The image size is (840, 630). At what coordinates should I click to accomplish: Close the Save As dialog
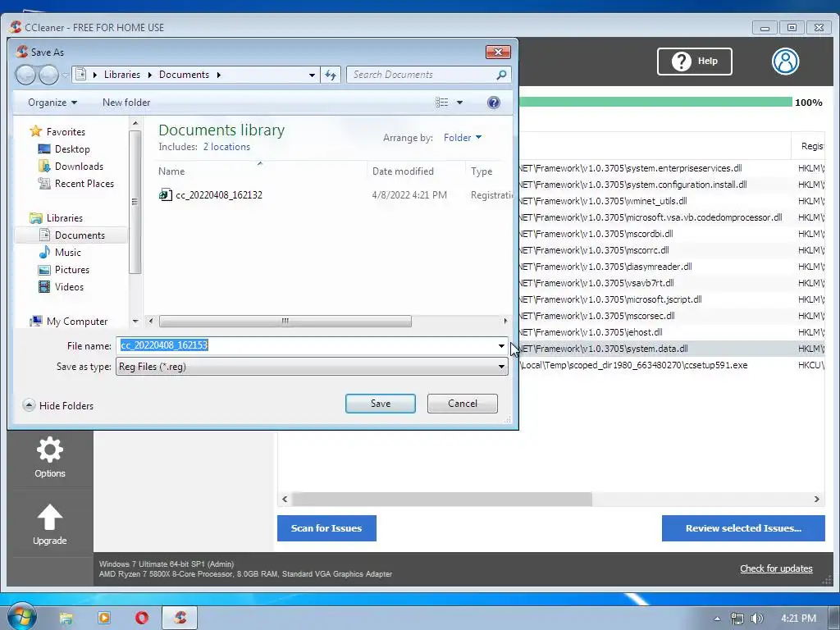click(498, 52)
